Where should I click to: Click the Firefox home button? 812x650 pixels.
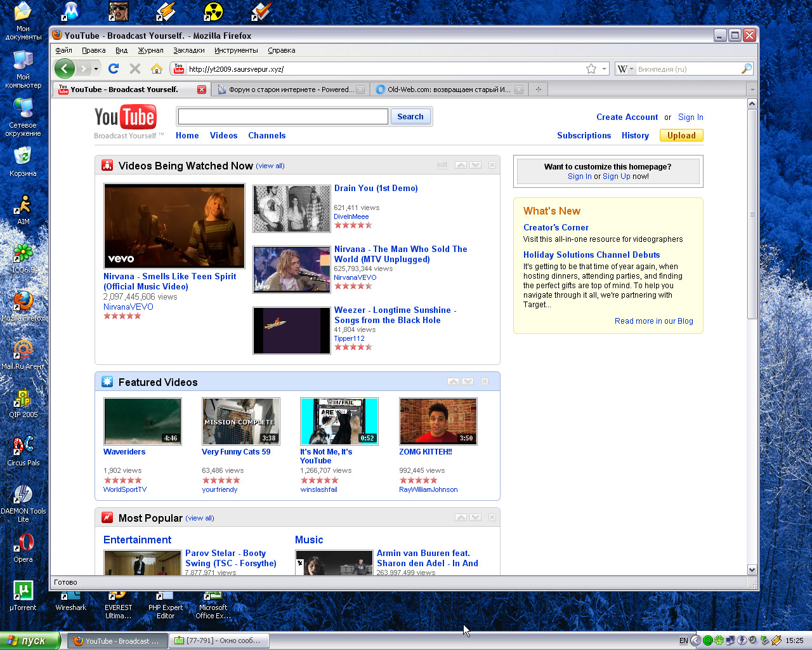157,69
